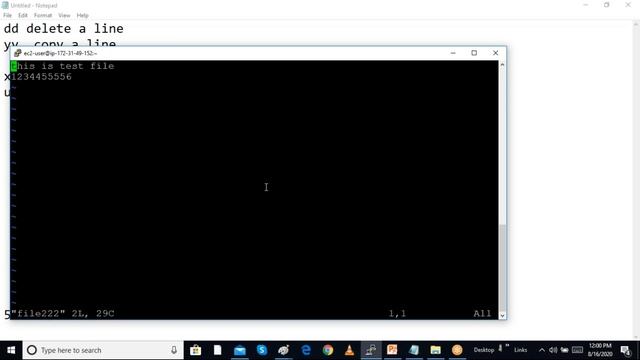
Task: Click the PuTTY taskbar icon
Action: pos(371,350)
